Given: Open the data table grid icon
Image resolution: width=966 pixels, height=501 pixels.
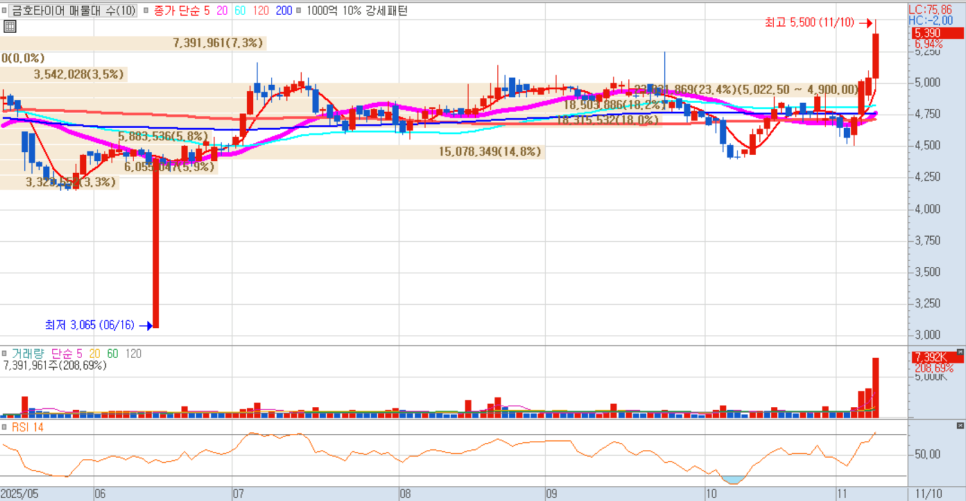Looking at the screenshot, I should [10, 26].
